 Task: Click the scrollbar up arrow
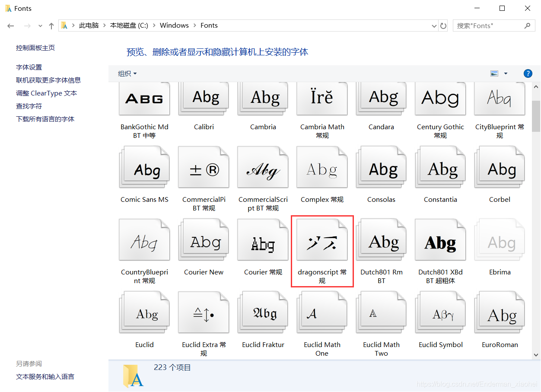[x=536, y=87]
